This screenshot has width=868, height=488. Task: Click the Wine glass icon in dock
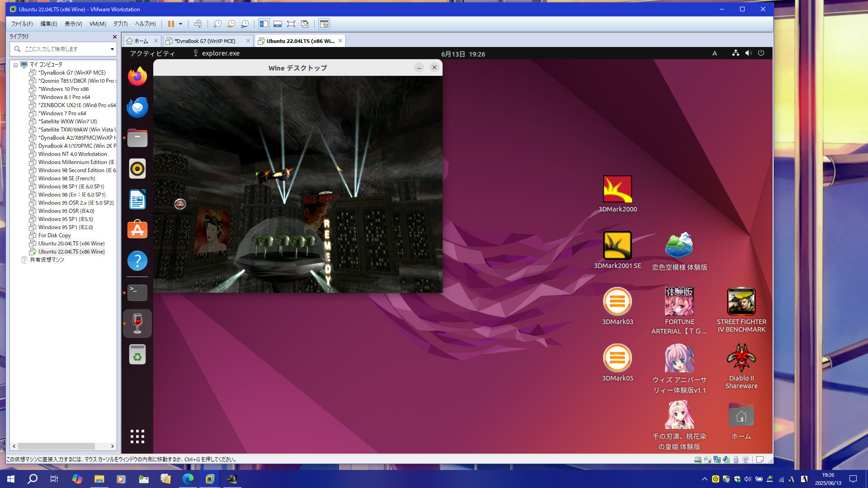pyautogui.click(x=137, y=324)
